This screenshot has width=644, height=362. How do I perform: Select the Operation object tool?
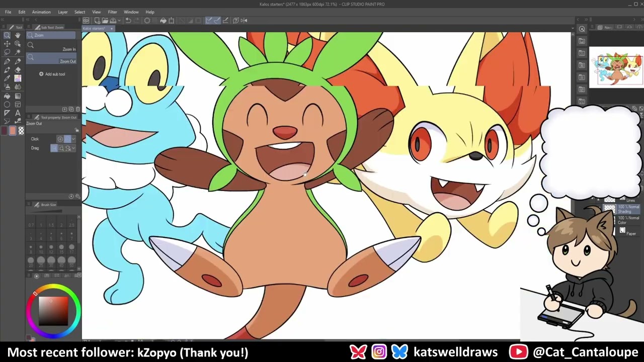point(18,44)
